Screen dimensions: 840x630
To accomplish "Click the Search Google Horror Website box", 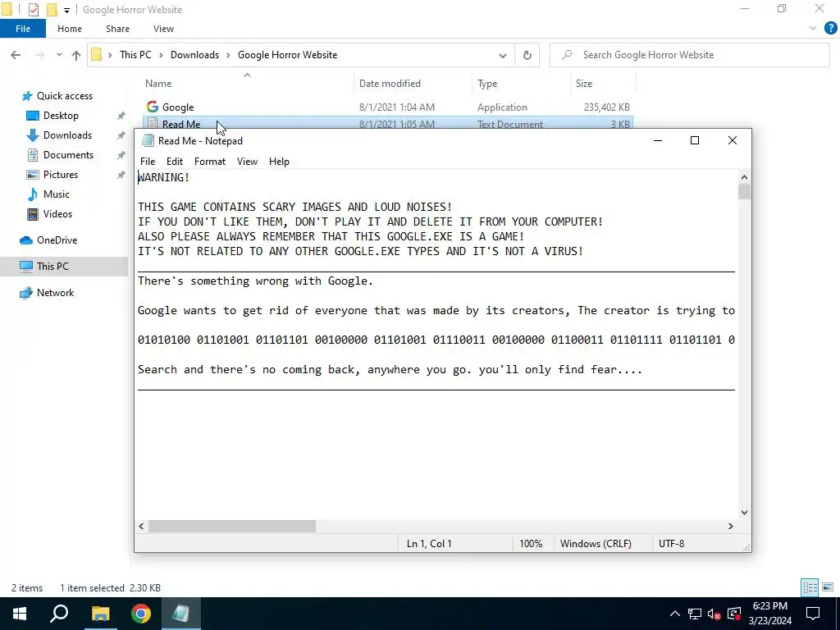I will coord(689,55).
